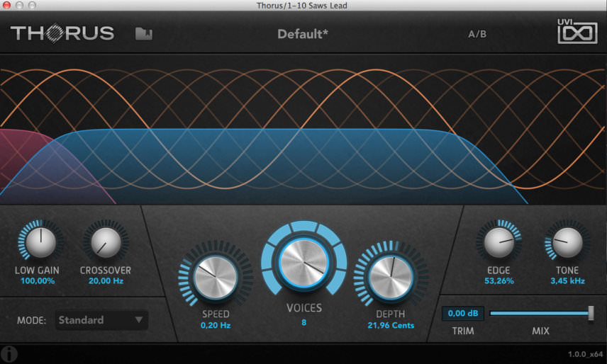Click the Edge knob
This screenshot has height=364, width=607.
(499, 242)
